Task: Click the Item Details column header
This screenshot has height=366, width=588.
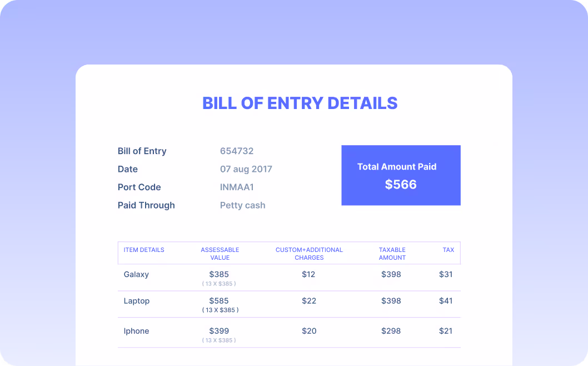Action: point(144,250)
